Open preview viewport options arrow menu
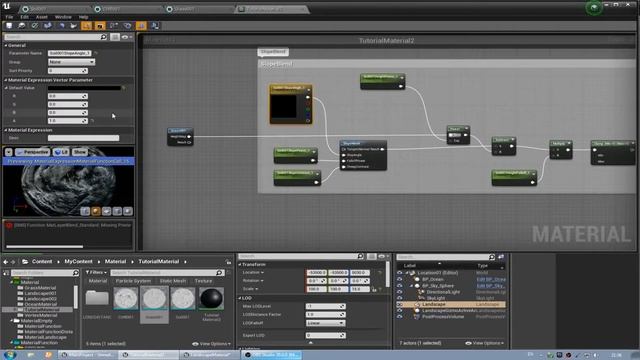Viewport: 640px width, 360px height. (x=9, y=152)
